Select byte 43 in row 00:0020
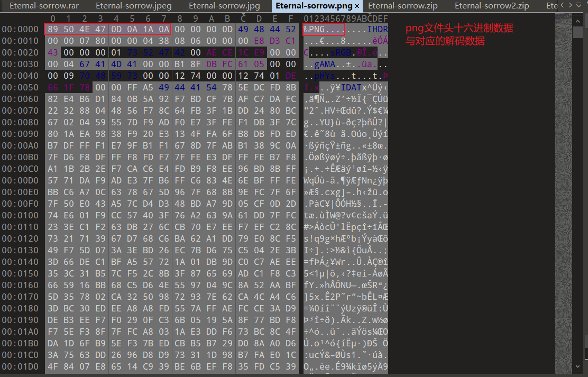 (x=53, y=52)
